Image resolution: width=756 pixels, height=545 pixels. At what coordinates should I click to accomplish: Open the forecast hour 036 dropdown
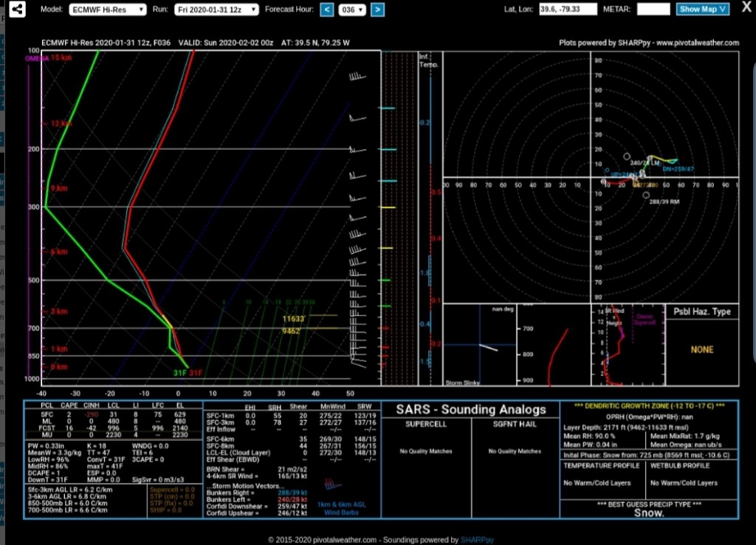pos(351,10)
